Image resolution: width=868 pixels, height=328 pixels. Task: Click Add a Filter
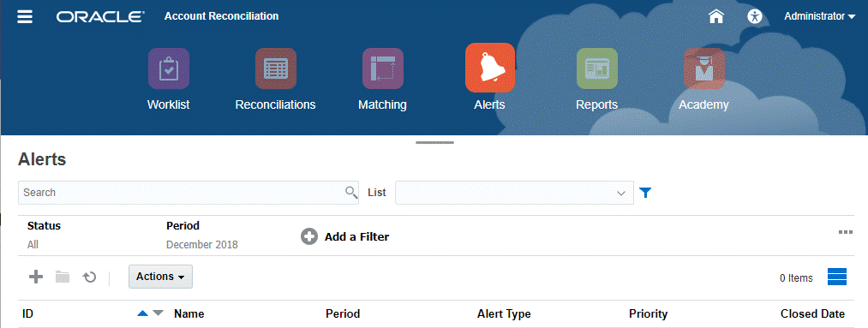coord(344,236)
